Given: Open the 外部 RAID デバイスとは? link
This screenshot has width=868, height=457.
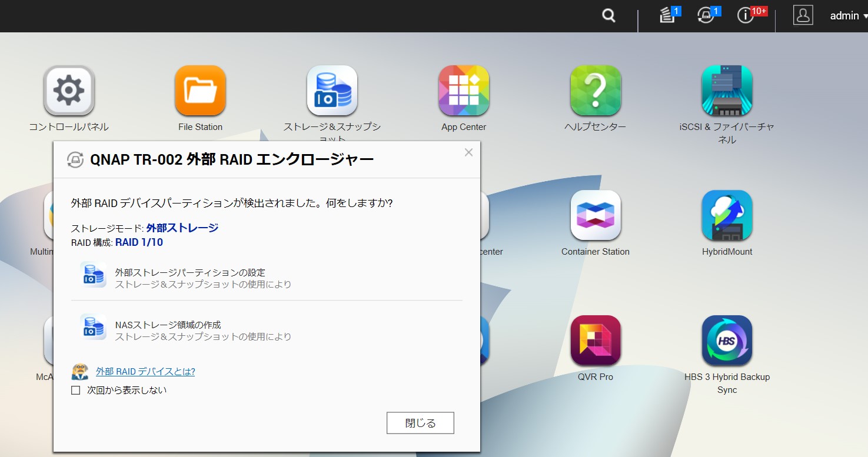Looking at the screenshot, I should click(x=145, y=371).
